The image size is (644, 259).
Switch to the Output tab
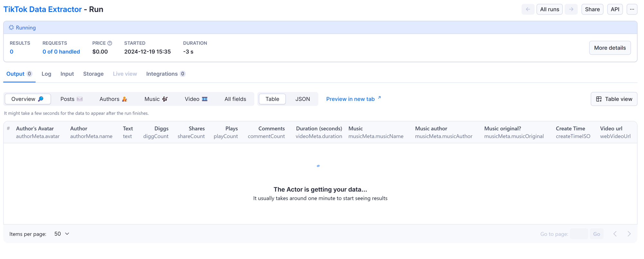19,74
